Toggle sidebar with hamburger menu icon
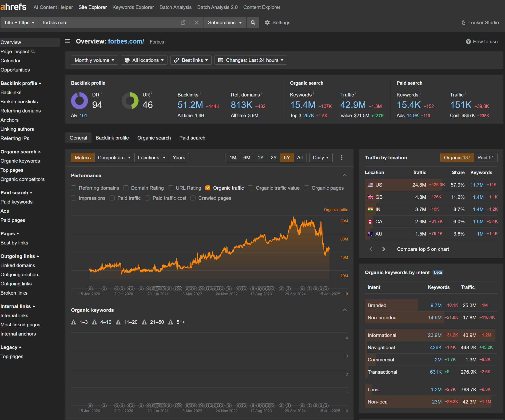Screen dimensions: 505x420 pyautogui.click(x=68, y=41)
